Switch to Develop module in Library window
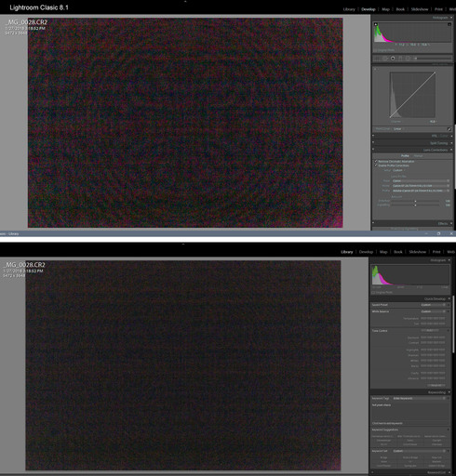Screen dimensions: 456x476 [x=366, y=252]
